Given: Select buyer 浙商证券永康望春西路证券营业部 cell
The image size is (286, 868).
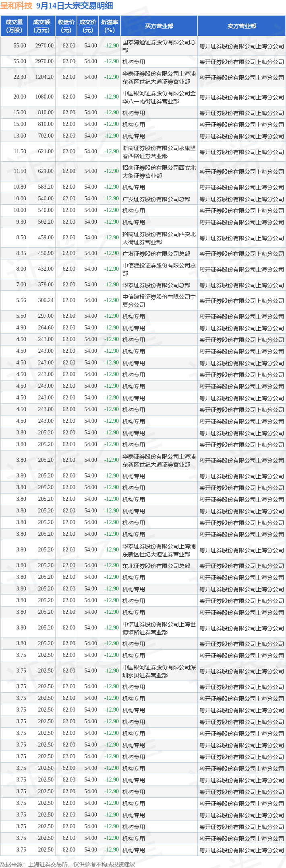Looking at the screenshot, I should tap(159, 152).
